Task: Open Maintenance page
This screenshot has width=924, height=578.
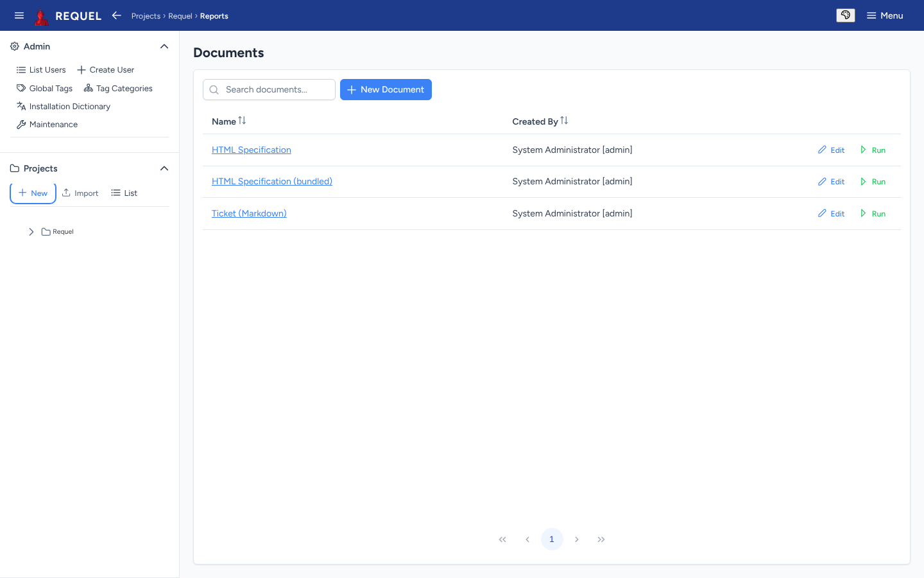Action: coord(47,125)
